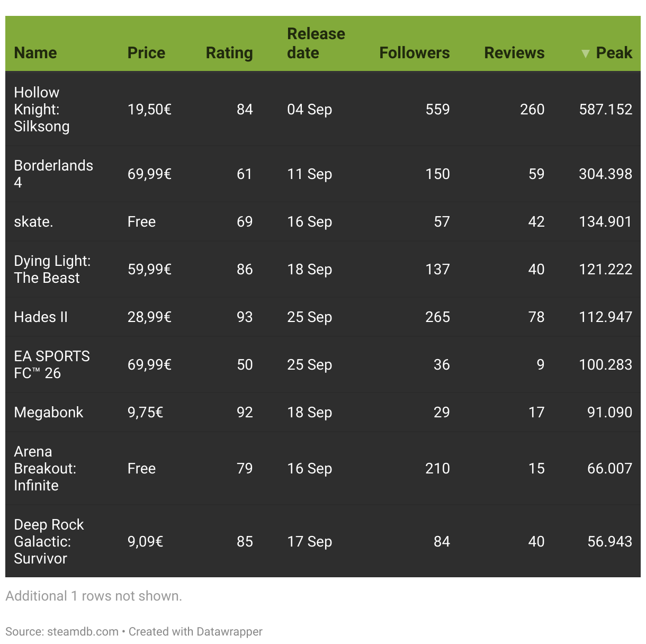Select the EA SPORTS FC 26 name
646x644 pixels.
click(x=51, y=364)
